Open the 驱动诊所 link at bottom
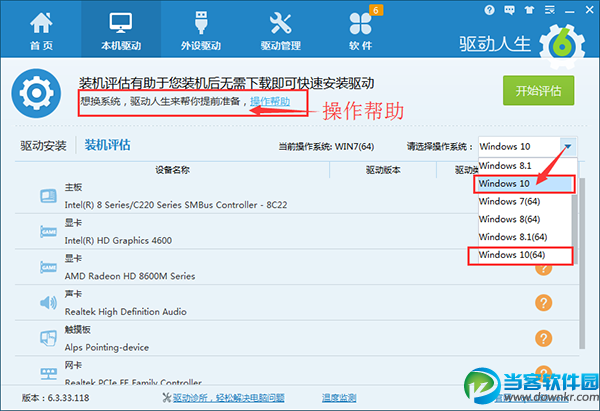This screenshot has width=600, height=411. click(x=228, y=398)
